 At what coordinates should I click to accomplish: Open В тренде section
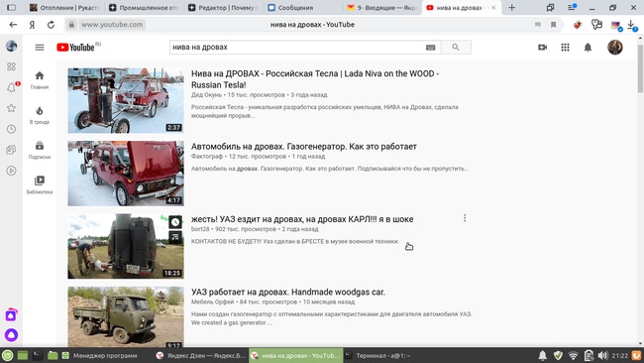(x=40, y=115)
